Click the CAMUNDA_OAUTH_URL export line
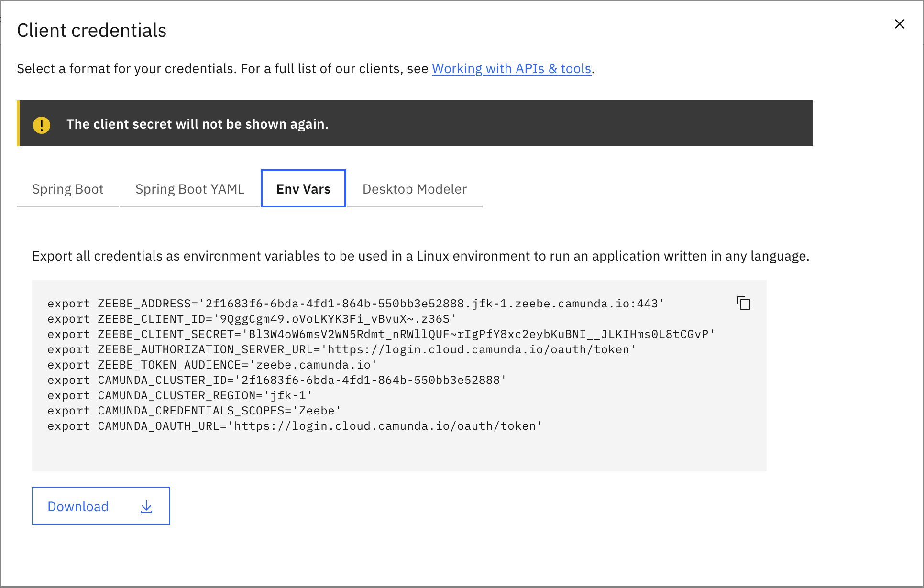The image size is (924, 588). click(x=295, y=426)
